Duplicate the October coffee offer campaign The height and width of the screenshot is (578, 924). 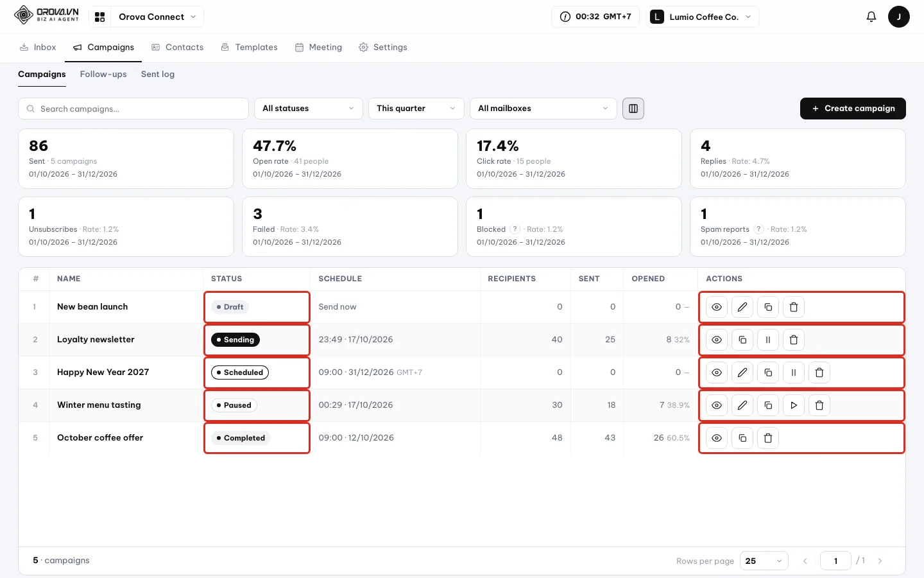coord(742,438)
